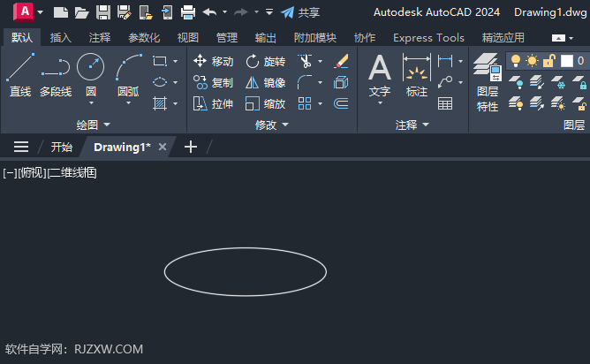
Task: Click the Move (移动) button
Action: pyautogui.click(x=214, y=61)
